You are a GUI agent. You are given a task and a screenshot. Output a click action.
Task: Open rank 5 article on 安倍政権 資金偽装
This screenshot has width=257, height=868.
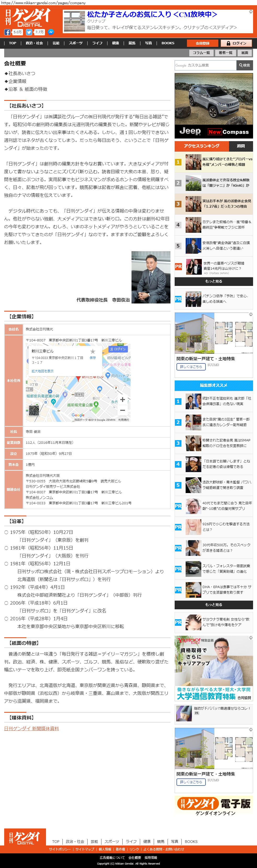point(214,246)
